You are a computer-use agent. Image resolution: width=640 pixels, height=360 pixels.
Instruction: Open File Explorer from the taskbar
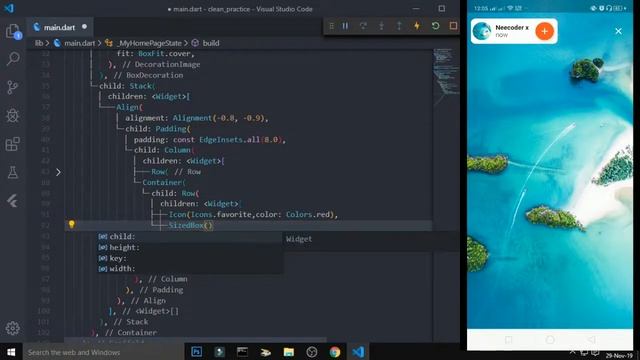pos(289,352)
